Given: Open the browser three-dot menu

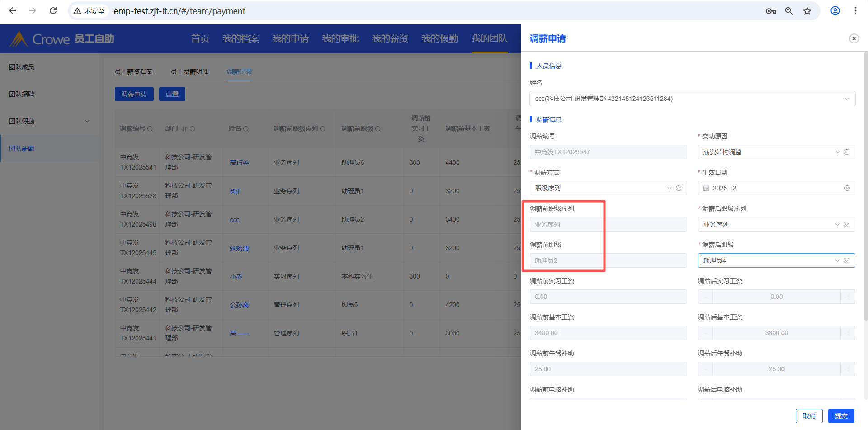Looking at the screenshot, I should pyautogui.click(x=855, y=11).
